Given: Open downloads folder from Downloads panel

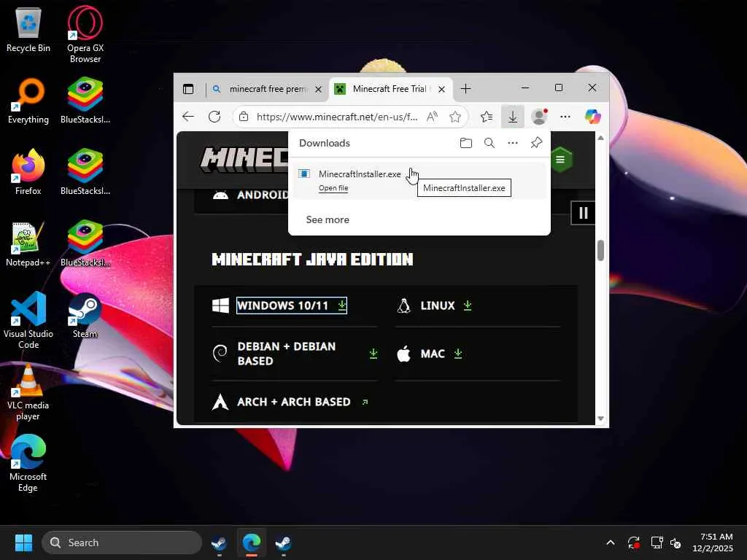Looking at the screenshot, I should (466, 143).
